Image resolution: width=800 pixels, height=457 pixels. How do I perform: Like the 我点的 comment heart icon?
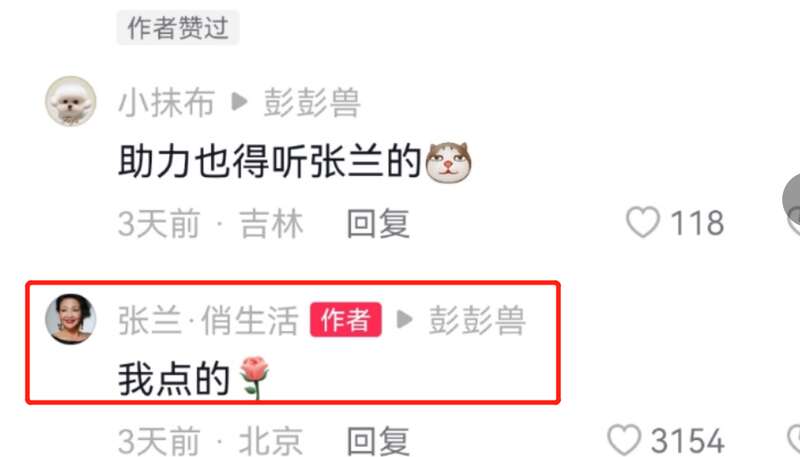click(624, 440)
